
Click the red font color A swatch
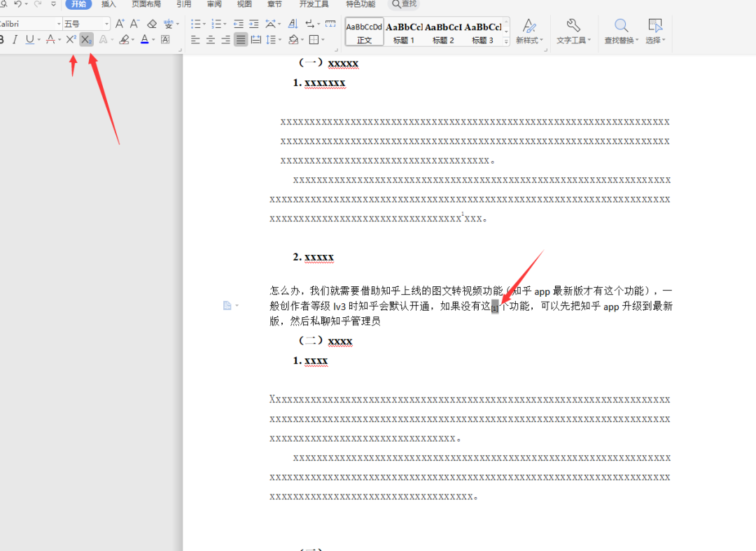click(144, 40)
